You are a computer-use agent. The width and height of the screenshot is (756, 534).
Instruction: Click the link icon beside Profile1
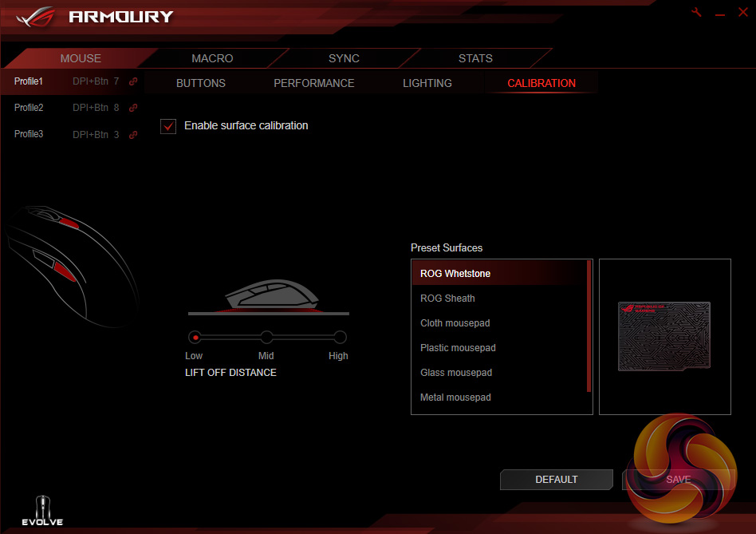[133, 81]
